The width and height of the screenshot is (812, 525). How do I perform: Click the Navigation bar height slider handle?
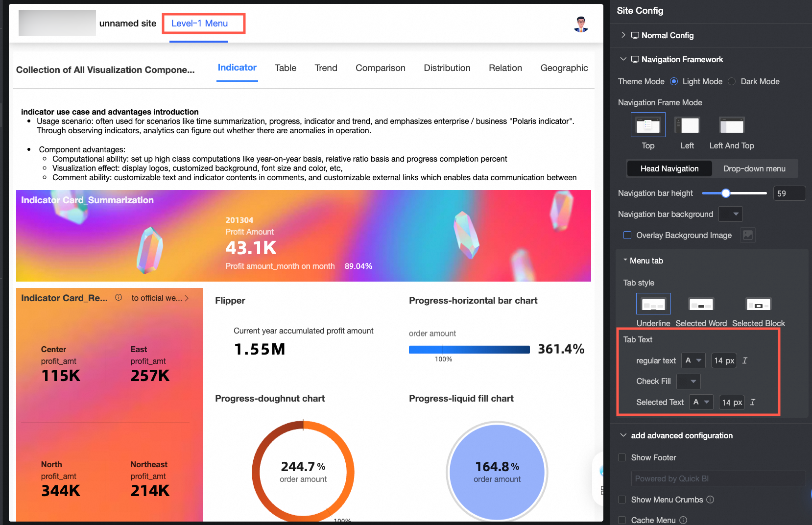tap(726, 193)
